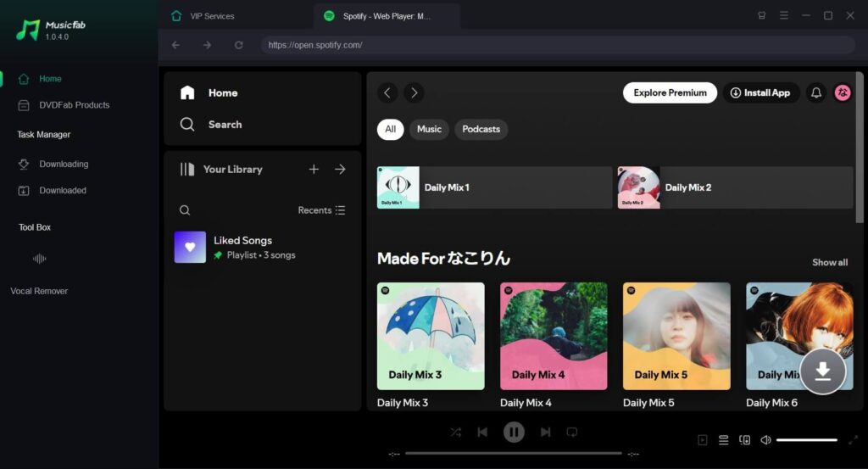Click the Liked Songs heart thumbnail
The height and width of the screenshot is (469, 868).
click(190, 247)
